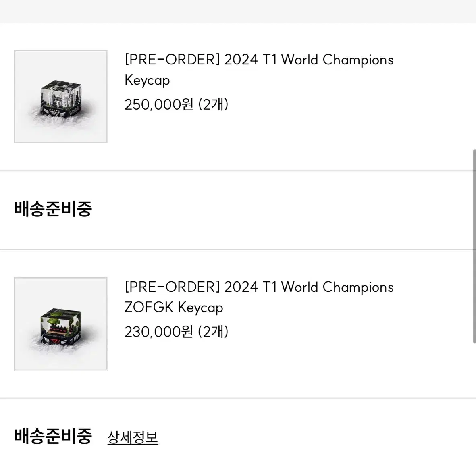
Task: Click the 230,000원 price text
Action: pyautogui.click(x=159, y=332)
